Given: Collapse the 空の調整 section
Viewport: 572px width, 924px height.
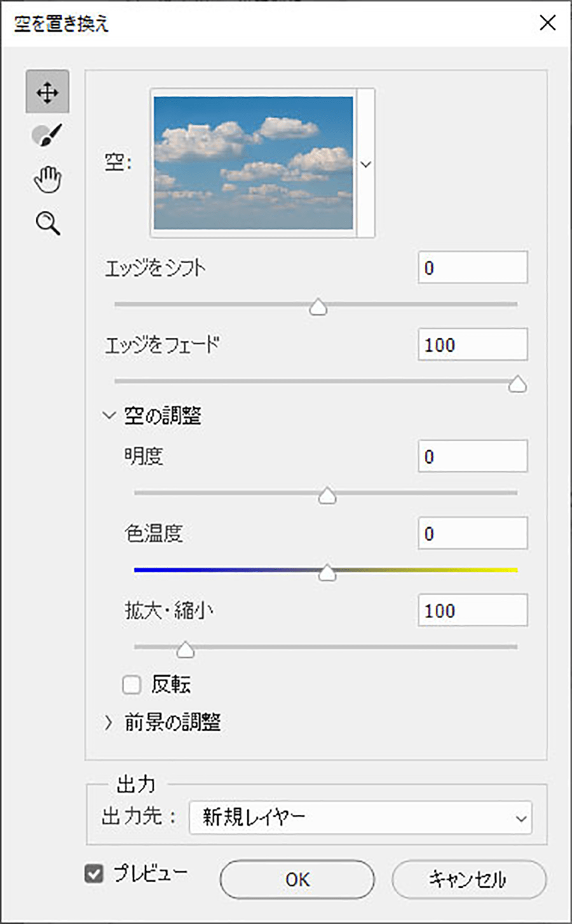Looking at the screenshot, I should (109, 416).
